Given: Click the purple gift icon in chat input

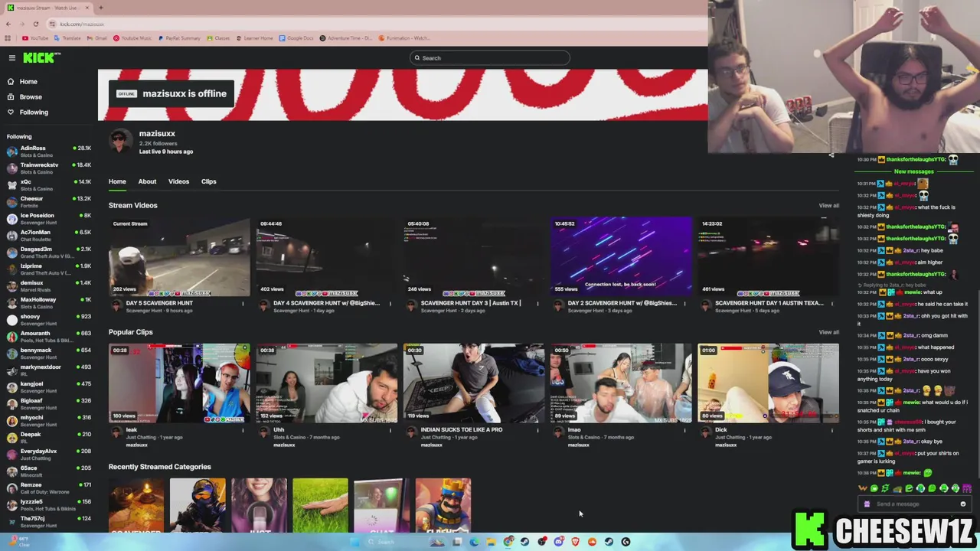Looking at the screenshot, I should point(867,504).
